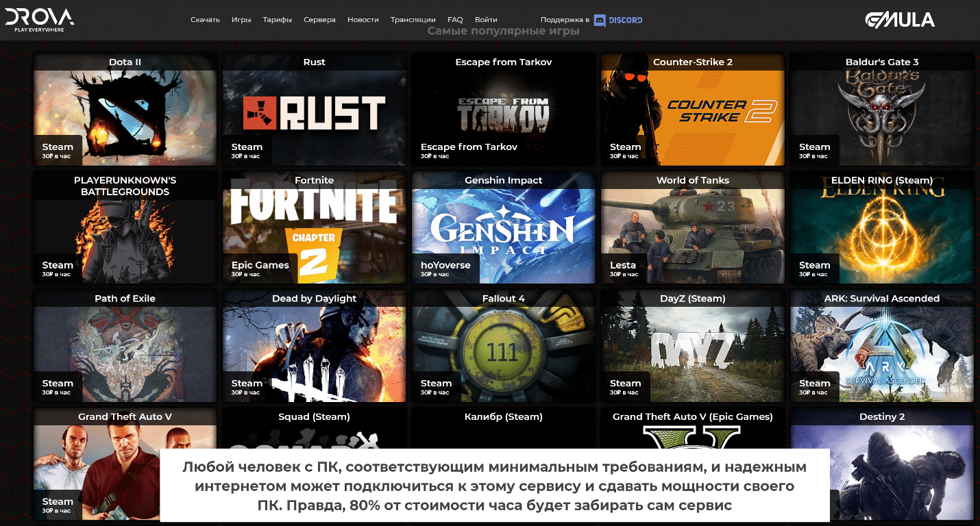Viewport: 980px width, 526px height.
Task: Click the Emula logo at top right
Action: (x=899, y=20)
